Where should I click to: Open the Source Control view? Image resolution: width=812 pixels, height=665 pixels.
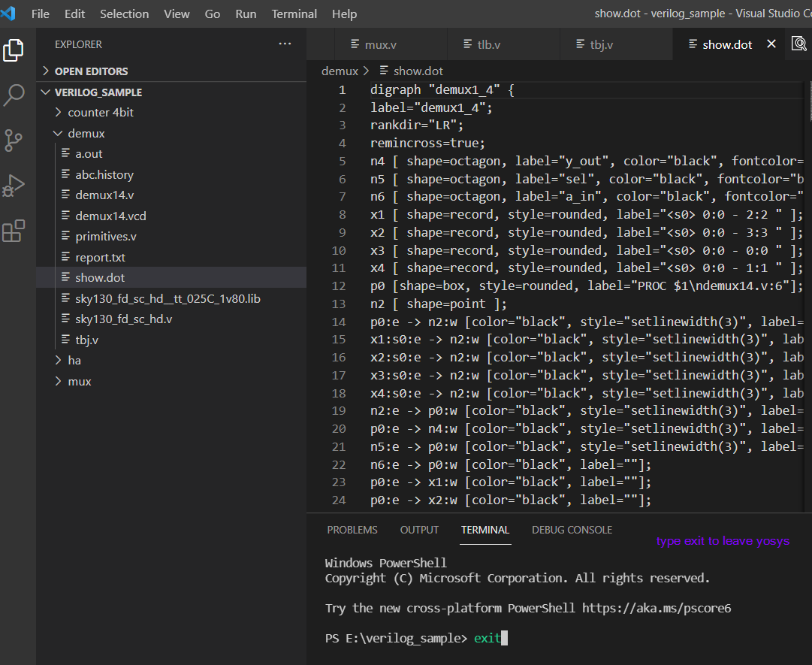coord(14,141)
